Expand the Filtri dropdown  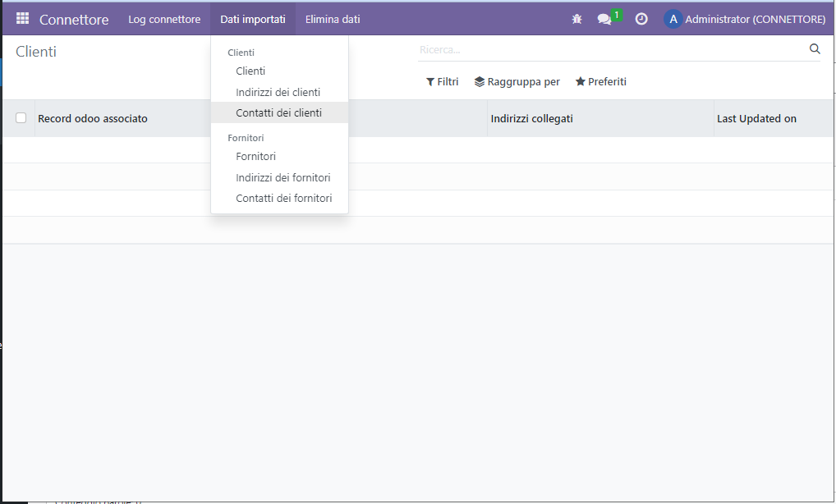coord(442,82)
